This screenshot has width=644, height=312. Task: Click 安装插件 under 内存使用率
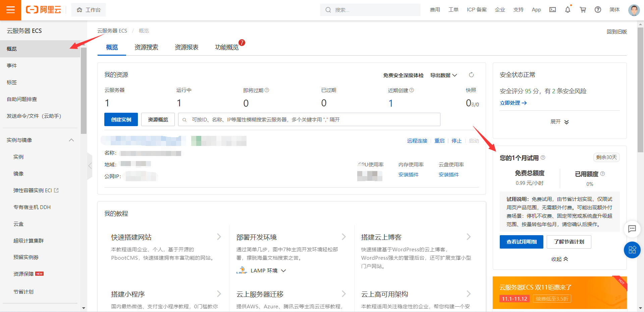point(409,175)
